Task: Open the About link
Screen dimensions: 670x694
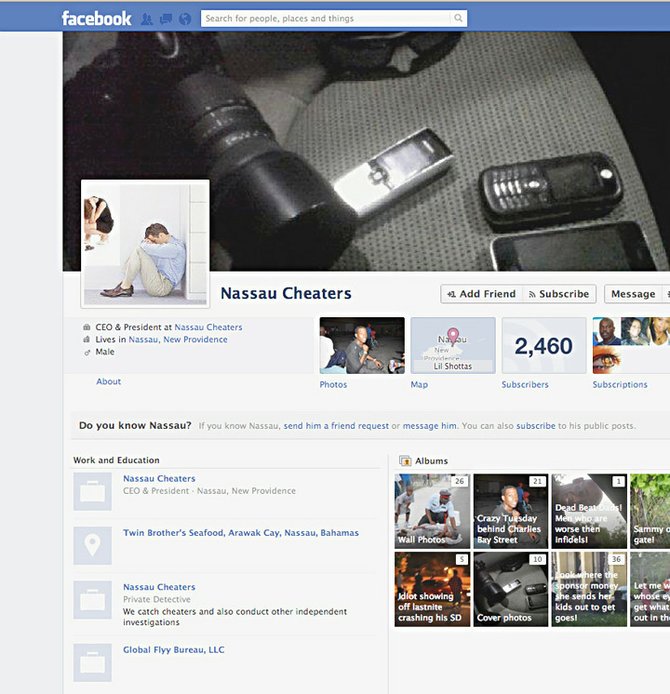Action: [x=109, y=382]
